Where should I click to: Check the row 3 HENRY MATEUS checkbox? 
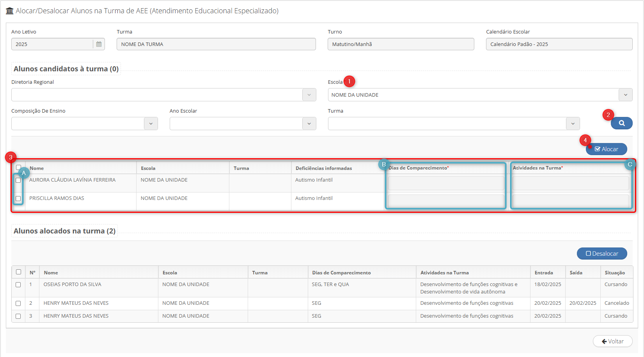(x=18, y=316)
